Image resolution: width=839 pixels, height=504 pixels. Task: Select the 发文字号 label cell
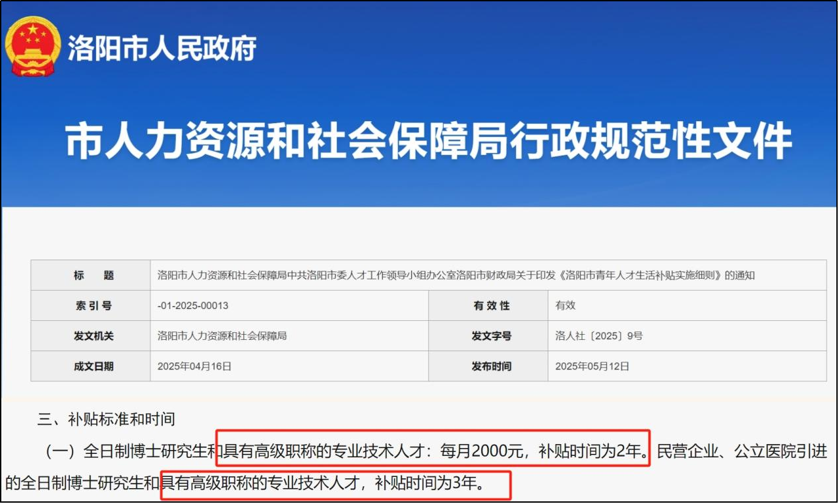491,336
